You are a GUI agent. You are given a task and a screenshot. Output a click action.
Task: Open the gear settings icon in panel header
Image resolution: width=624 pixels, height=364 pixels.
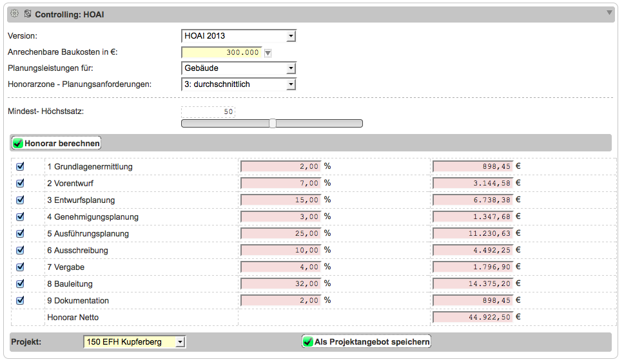pos(14,14)
